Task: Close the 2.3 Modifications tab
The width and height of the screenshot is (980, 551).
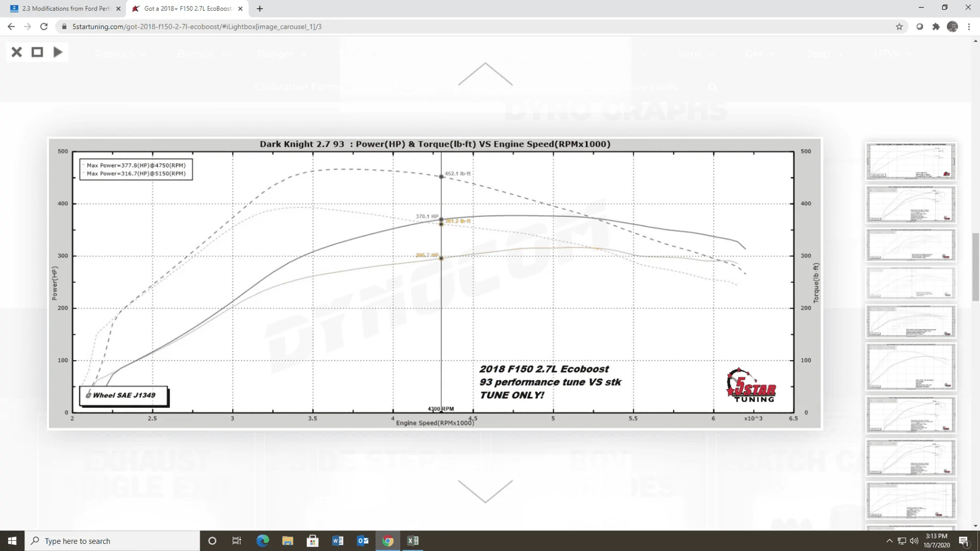Action: coord(118,9)
